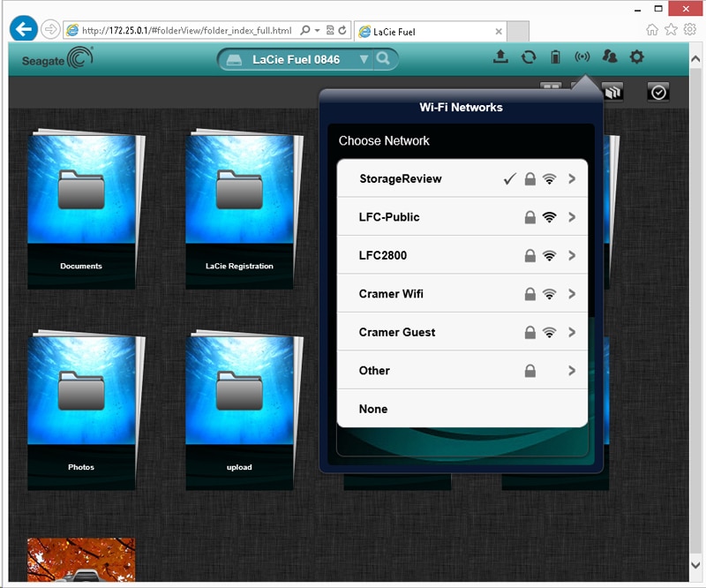706x588 pixels.
Task: Open StorageReview network details chevron
Action: [x=572, y=179]
